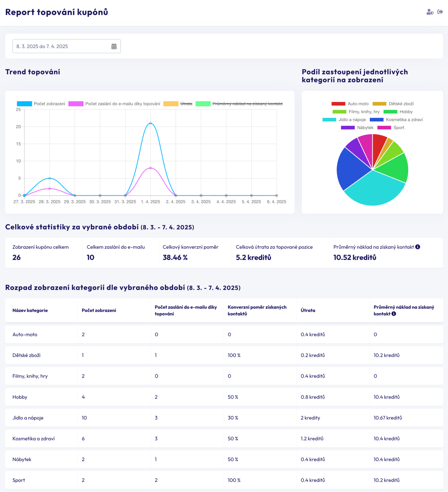This screenshot has width=448, height=492.
Task: Open the calendar icon in date field
Action: click(x=114, y=46)
